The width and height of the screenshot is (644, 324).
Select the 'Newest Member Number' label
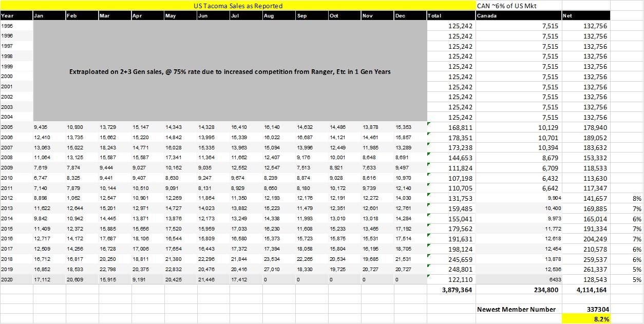[519, 309]
